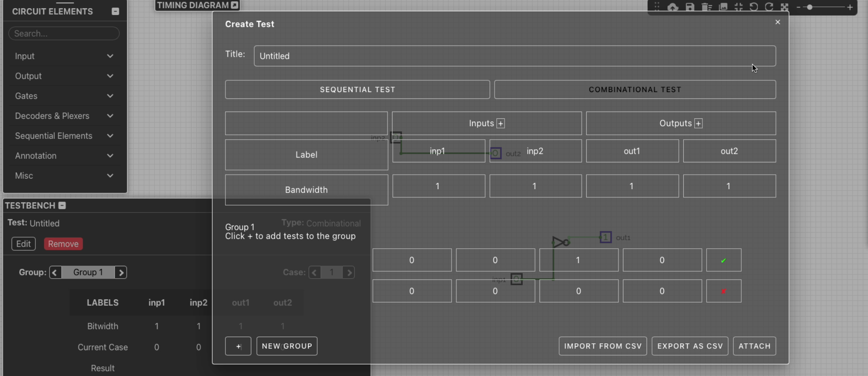Click the floppy disk save icon
This screenshot has height=376, width=868.
(690, 7)
